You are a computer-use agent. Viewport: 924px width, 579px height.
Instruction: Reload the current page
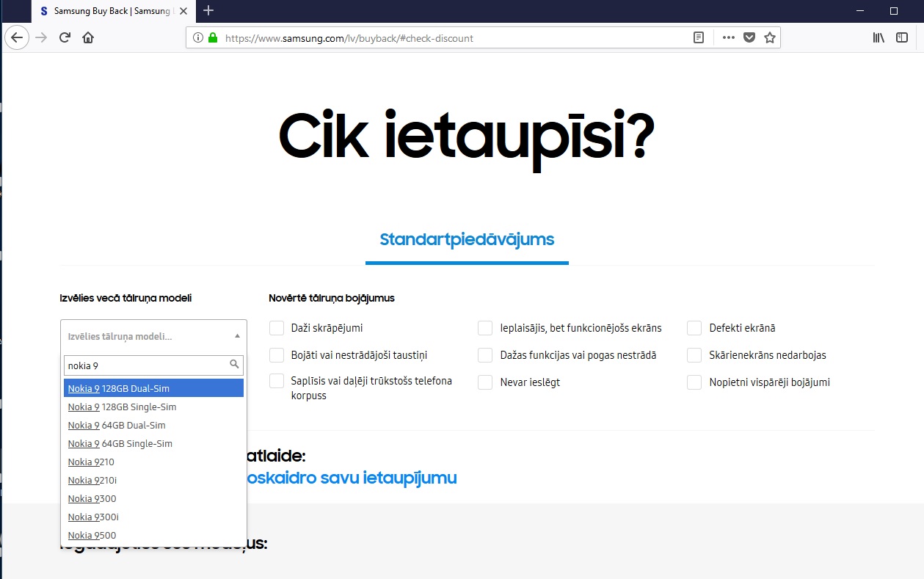pos(65,37)
